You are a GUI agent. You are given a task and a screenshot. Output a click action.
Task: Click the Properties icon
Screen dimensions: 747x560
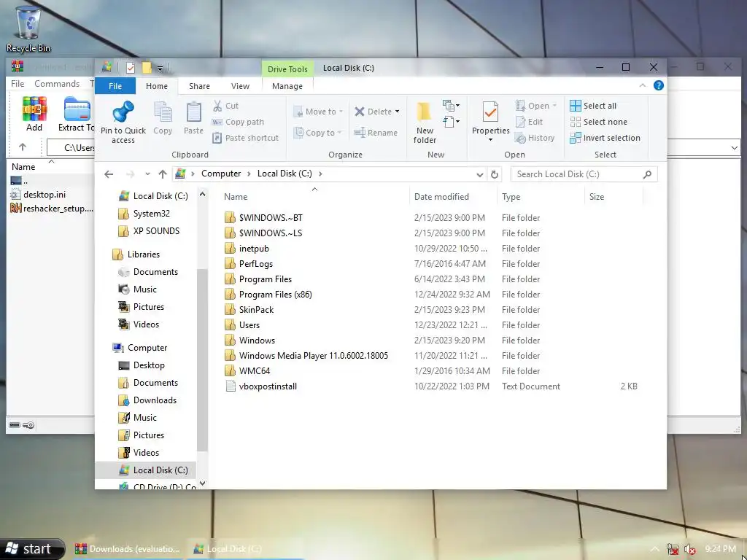click(490, 112)
